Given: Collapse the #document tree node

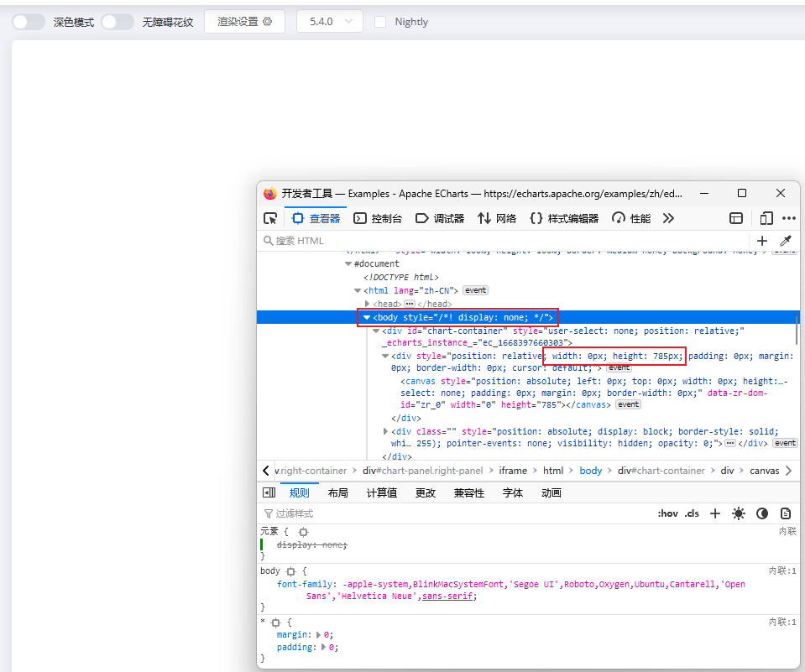Looking at the screenshot, I should pos(348,263).
